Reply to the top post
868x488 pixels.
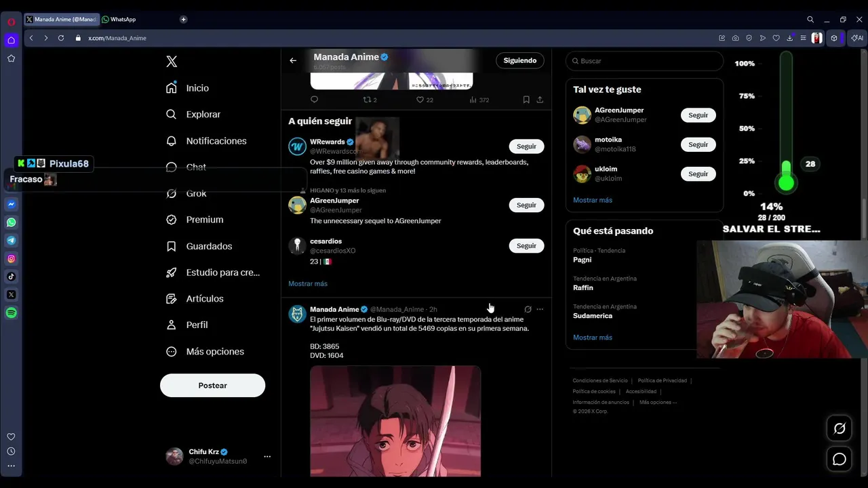[x=314, y=100]
